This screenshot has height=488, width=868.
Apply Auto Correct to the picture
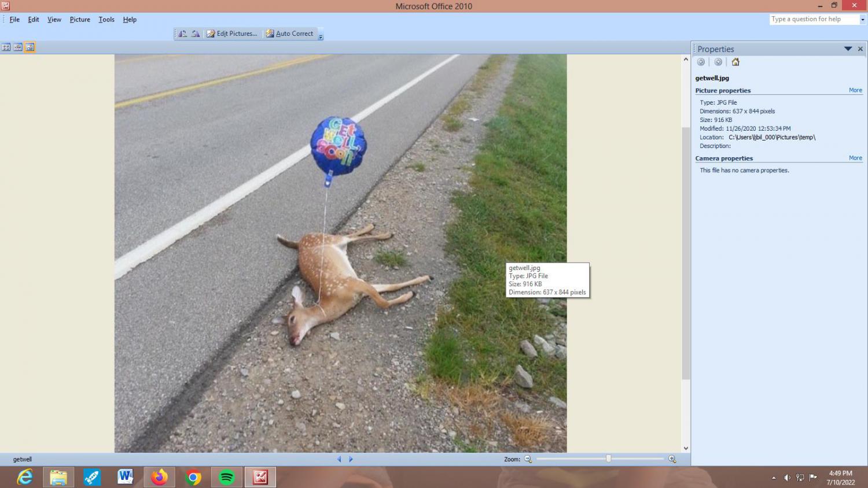point(289,34)
